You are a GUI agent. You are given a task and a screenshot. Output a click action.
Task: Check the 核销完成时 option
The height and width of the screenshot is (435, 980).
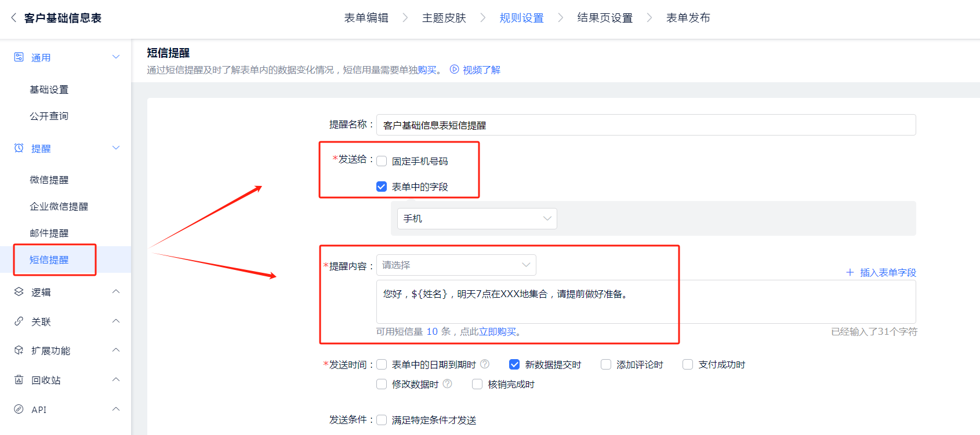click(x=477, y=384)
